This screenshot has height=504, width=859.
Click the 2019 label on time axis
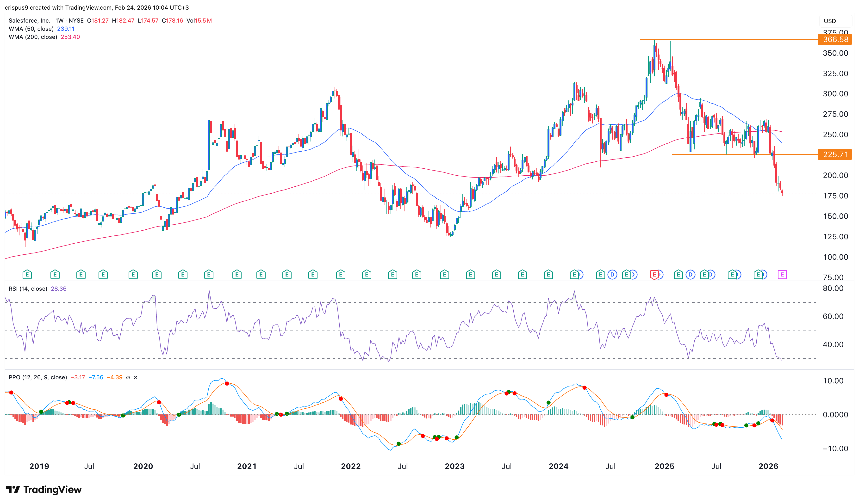point(39,467)
